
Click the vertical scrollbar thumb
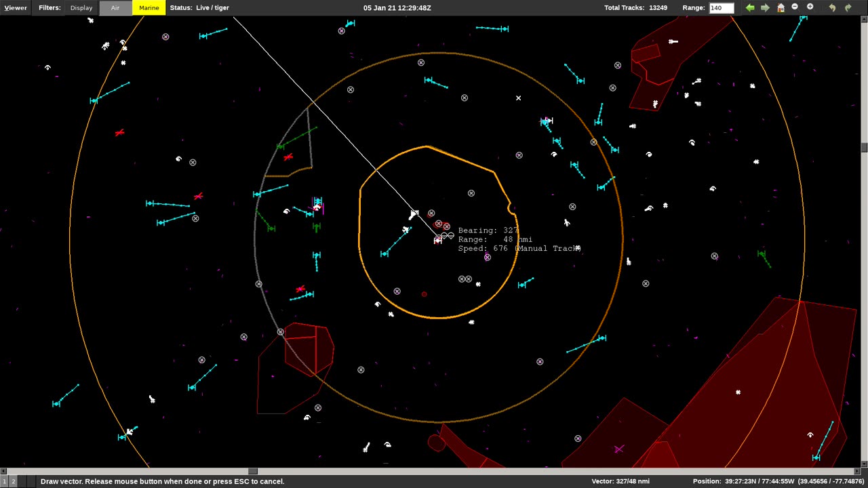click(864, 148)
